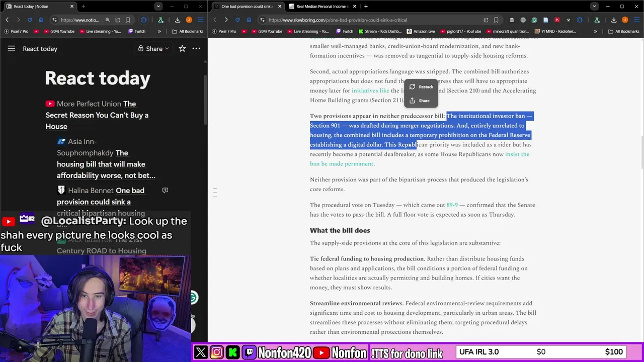
Task: Open tab search dropdown in article window
Action: pos(594,7)
